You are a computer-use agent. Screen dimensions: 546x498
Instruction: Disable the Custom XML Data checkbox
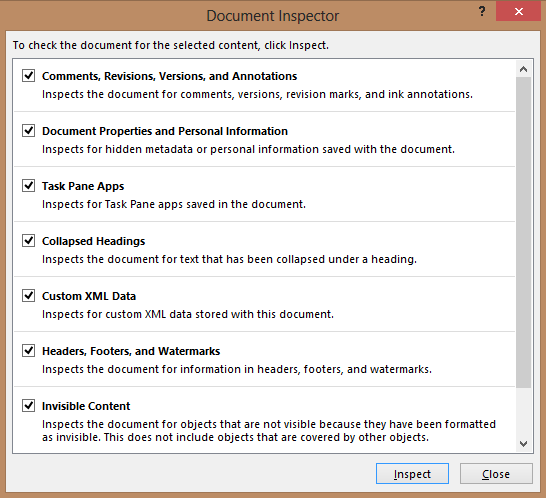coord(29,296)
